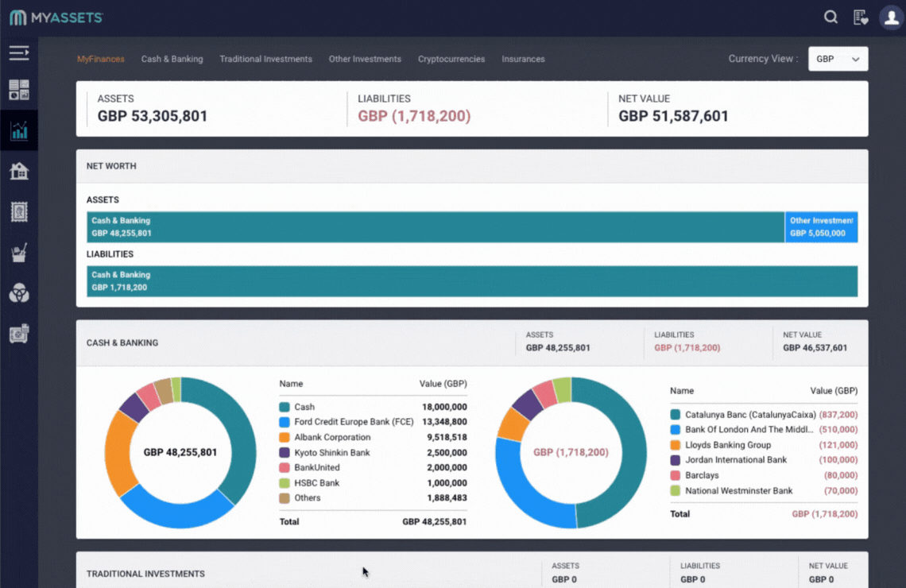Click the CASH & BANKING section header
The width and height of the screenshot is (906, 588).
point(122,342)
